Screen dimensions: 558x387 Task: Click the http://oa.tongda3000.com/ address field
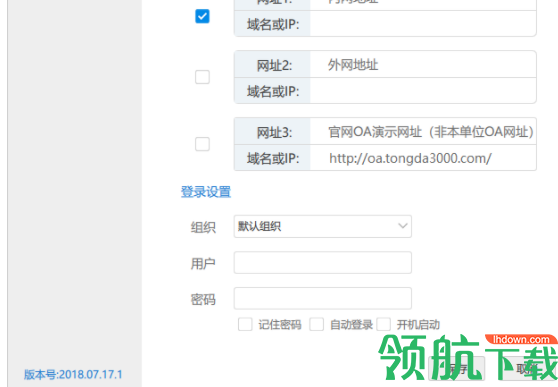tap(423, 158)
